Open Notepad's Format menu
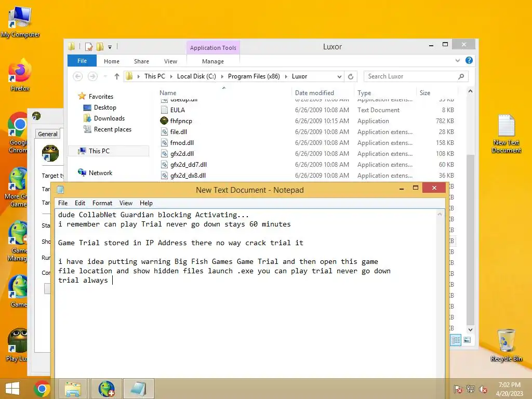This screenshot has height=399, width=532. point(102,203)
